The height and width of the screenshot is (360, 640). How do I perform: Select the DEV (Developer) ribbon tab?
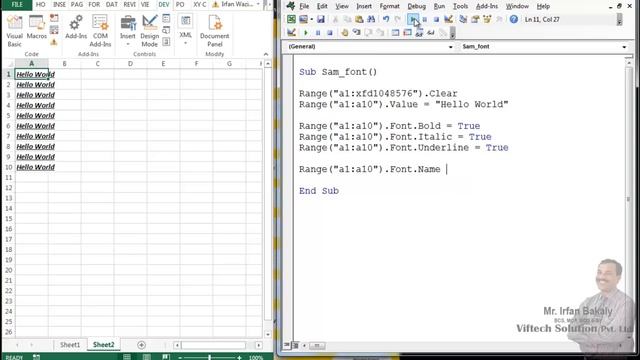tap(164, 4)
